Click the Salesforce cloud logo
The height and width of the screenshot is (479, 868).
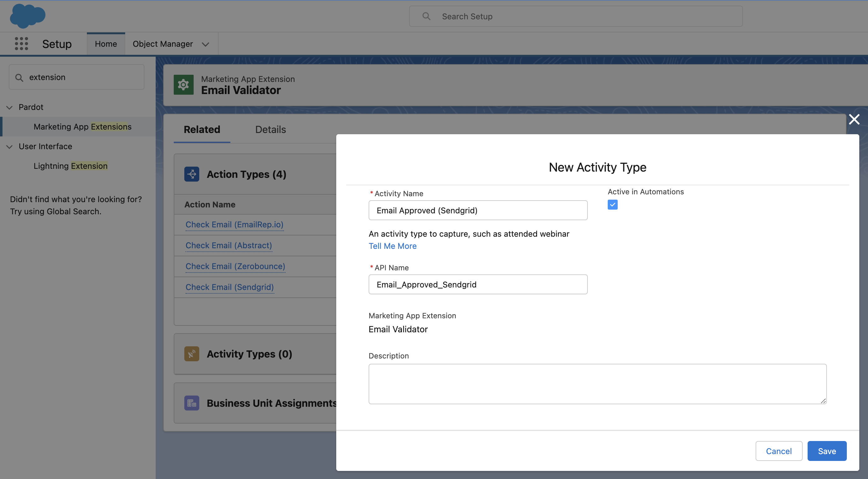28,16
